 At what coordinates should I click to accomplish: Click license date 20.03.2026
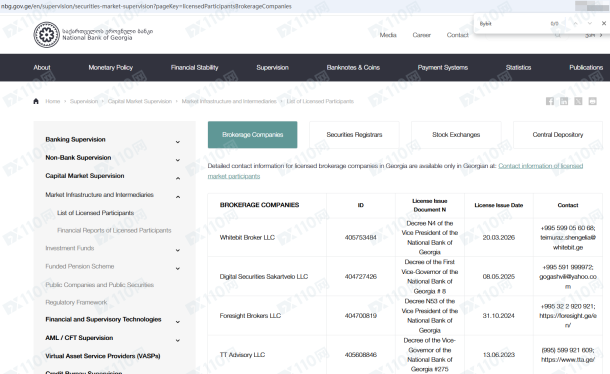499,237
